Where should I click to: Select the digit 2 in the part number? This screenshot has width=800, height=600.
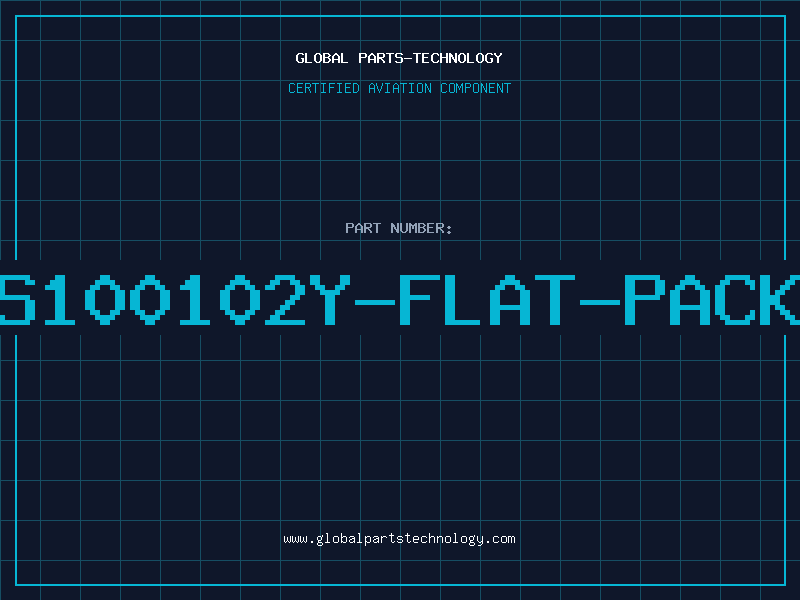tap(285, 299)
